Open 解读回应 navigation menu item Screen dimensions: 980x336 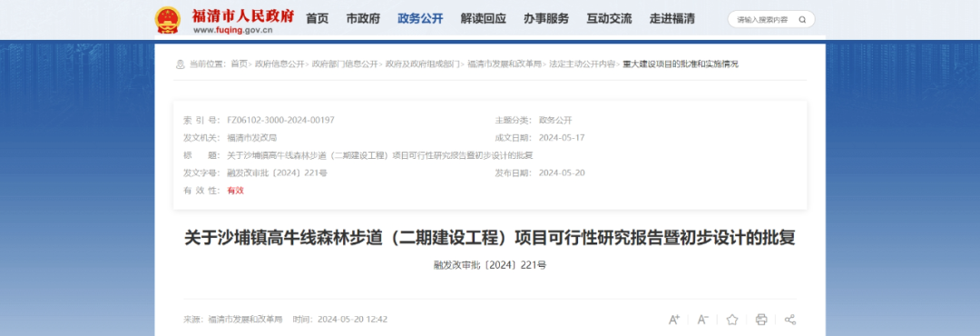(483, 19)
